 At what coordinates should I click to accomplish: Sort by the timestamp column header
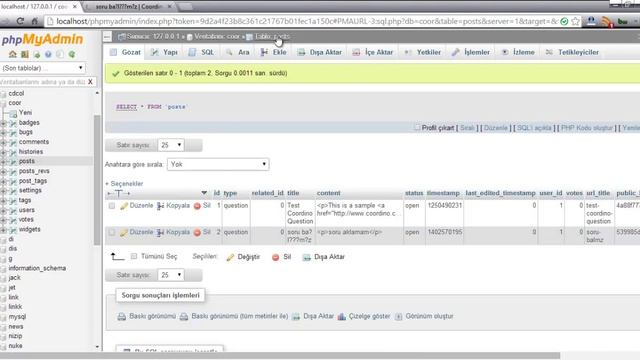point(443,193)
